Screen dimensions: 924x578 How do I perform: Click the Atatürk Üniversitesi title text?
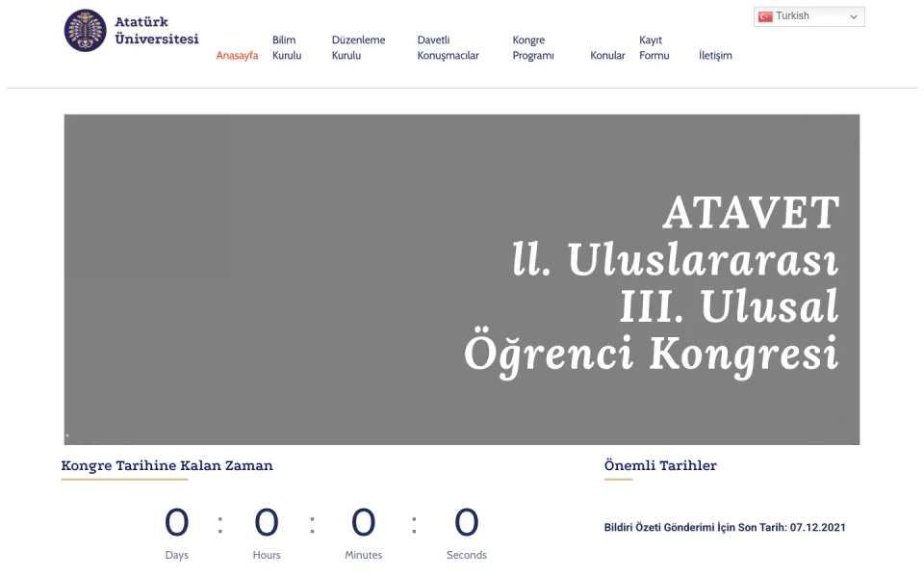(156, 31)
